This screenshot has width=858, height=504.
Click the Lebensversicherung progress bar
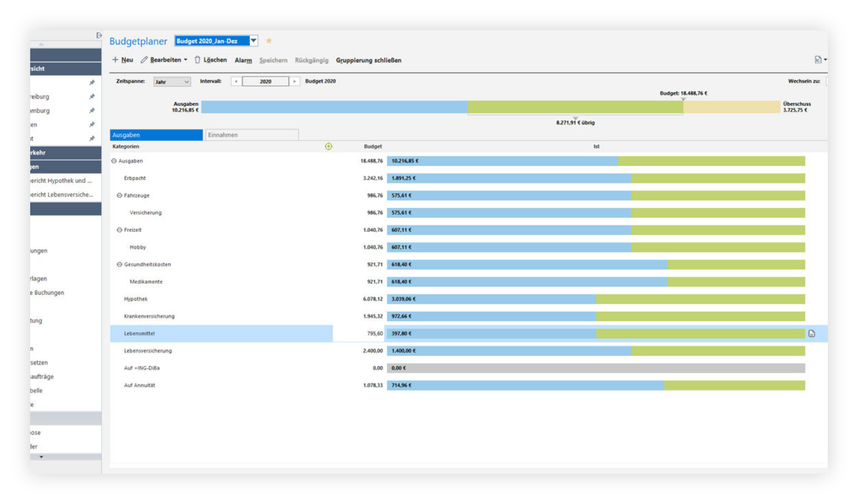(x=596, y=351)
